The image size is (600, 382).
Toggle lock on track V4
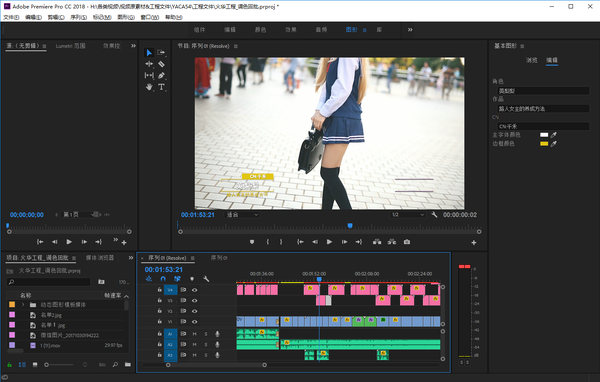coord(159,290)
